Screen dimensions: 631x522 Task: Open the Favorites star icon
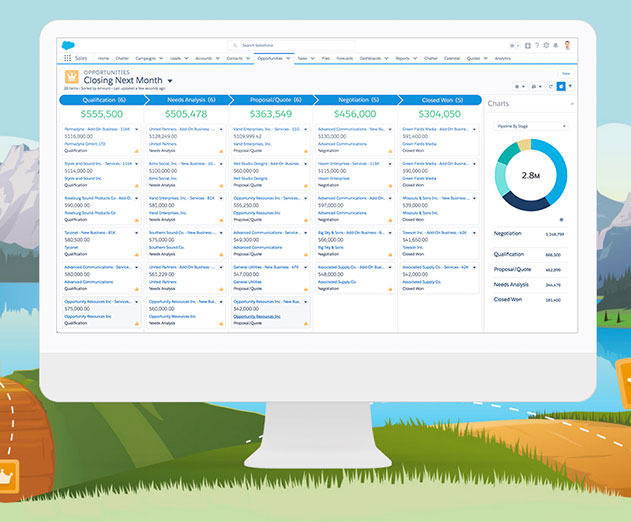click(512, 46)
